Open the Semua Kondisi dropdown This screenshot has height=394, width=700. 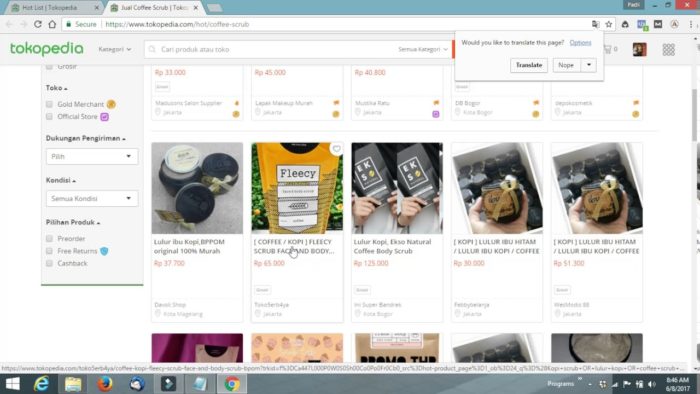[x=92, y=199]
